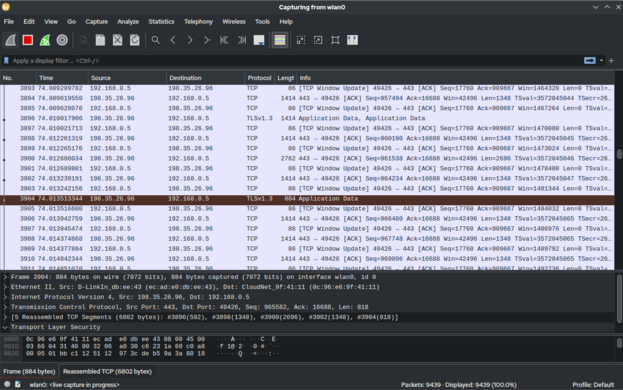Reset text to normal size icon
Screen dimensions: 623x390
pyautogui.click(x=335, y=40)
